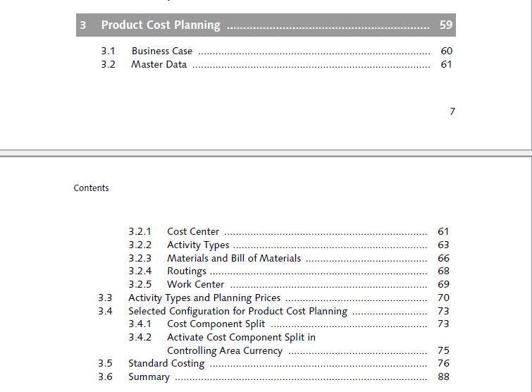Click the gap between the two pages

click(266, 153)
